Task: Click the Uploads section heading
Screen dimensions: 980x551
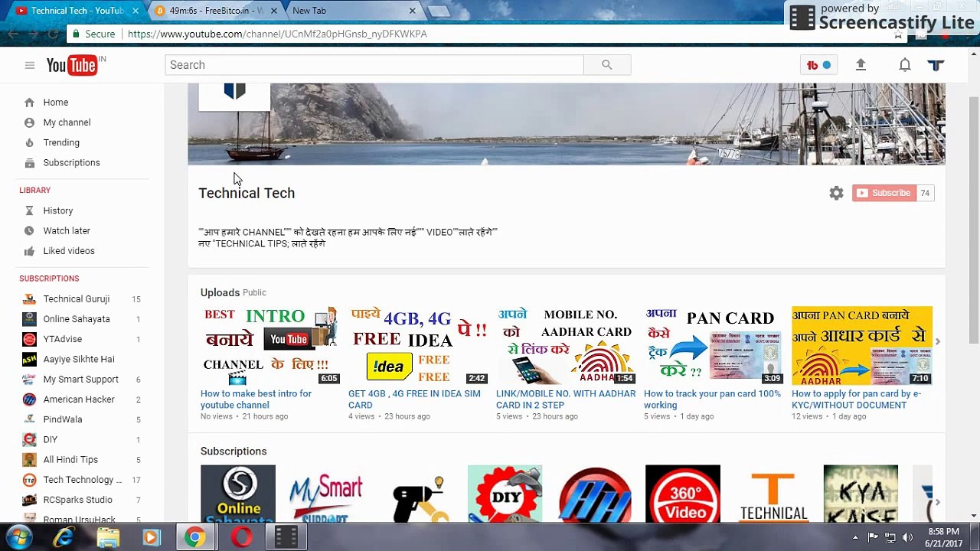Action: point(220,292)
